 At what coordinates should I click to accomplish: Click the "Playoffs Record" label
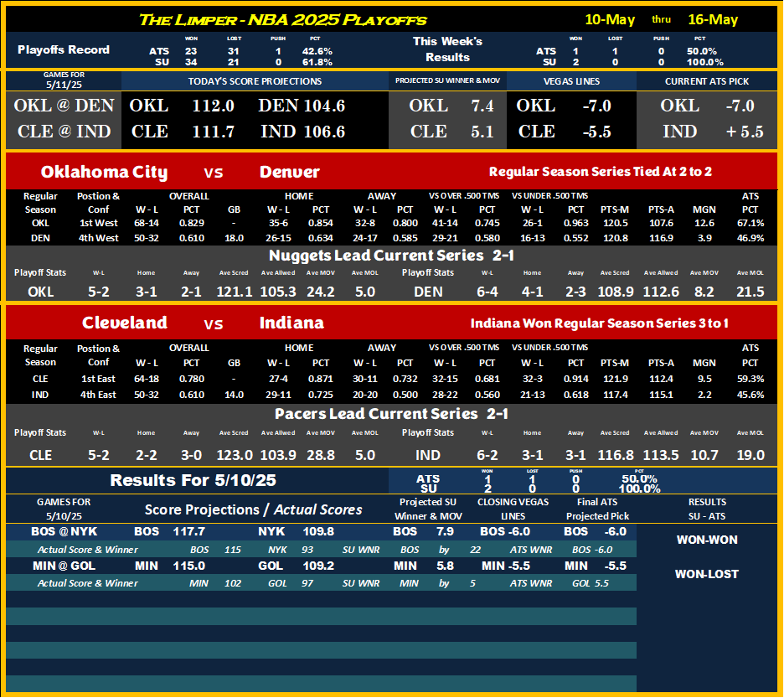click(64, 49)
